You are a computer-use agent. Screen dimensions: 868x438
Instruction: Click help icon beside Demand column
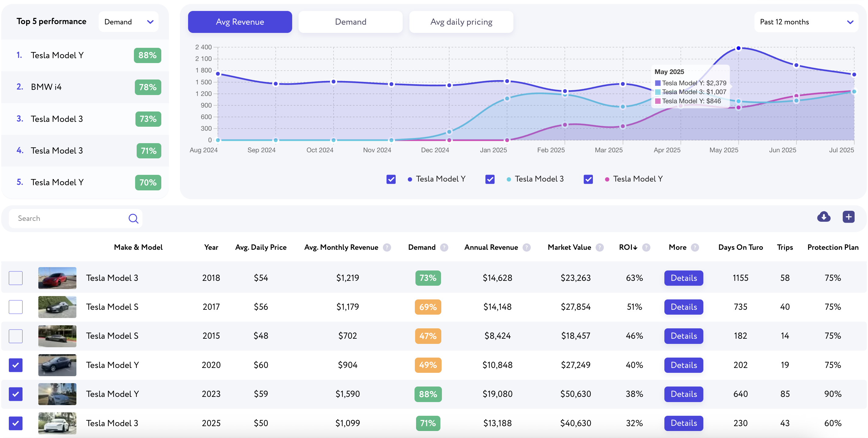click(x=444, y=248)
